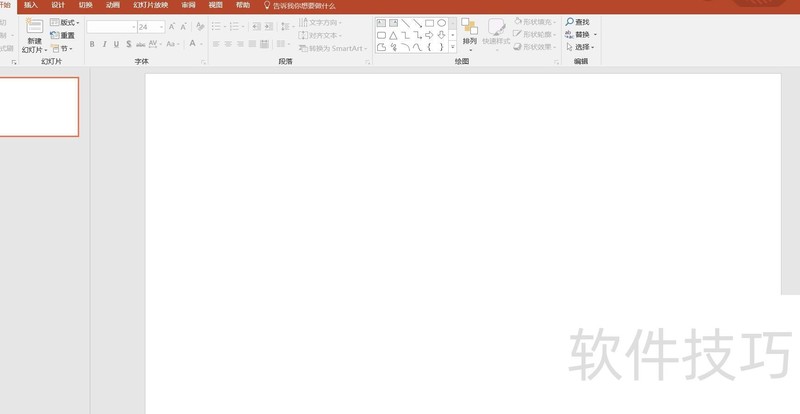The image size is (800, 414).
Task: Click the Find (查找) magnifier button
Action: pyautogui.click(x=577, y=21)
